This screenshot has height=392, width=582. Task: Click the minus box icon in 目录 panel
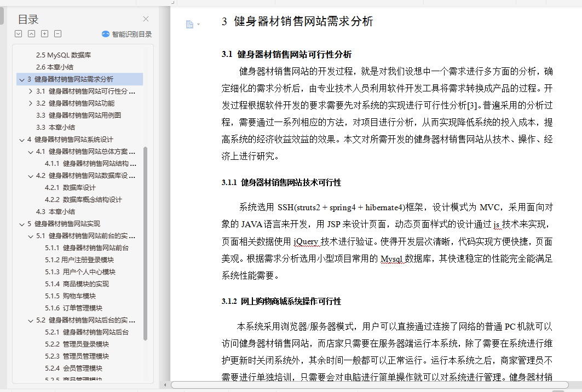coord(58,34)
